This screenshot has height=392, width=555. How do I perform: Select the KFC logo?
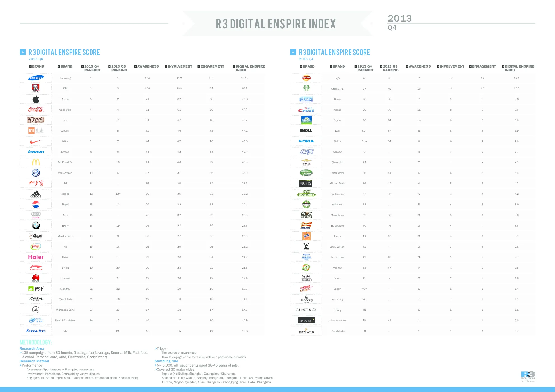pos(36,89)
